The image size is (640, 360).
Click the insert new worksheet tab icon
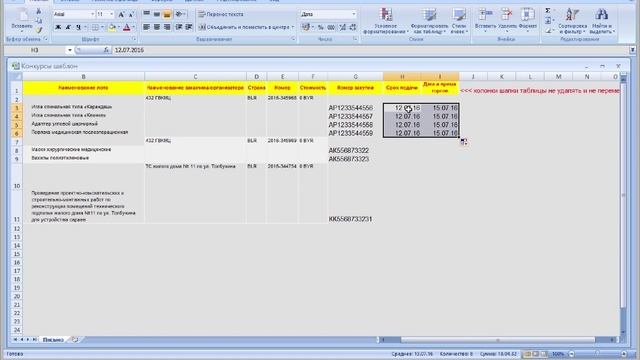click(74, 340)
